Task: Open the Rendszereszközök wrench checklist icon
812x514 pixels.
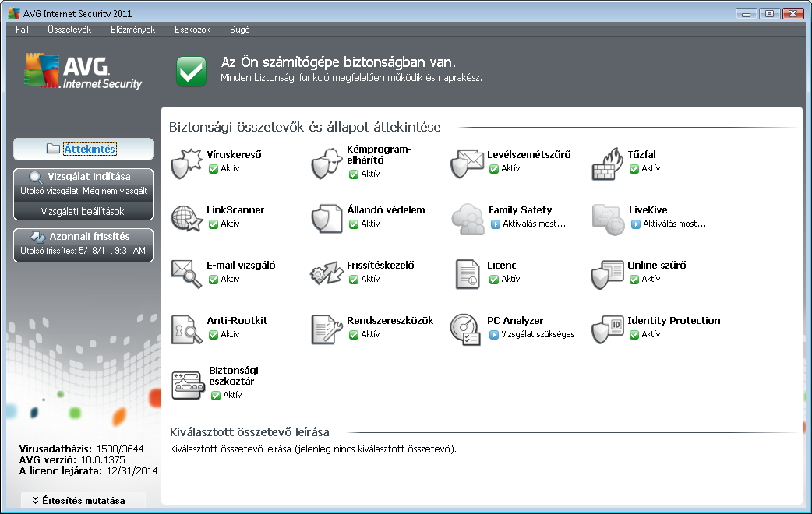Action: 327,329
